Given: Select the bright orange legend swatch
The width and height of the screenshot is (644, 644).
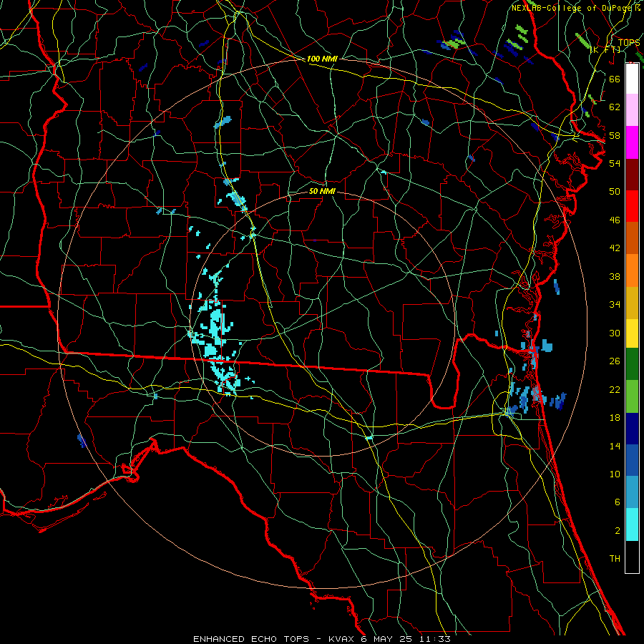Looking at the screenshot, I should 632,270.
